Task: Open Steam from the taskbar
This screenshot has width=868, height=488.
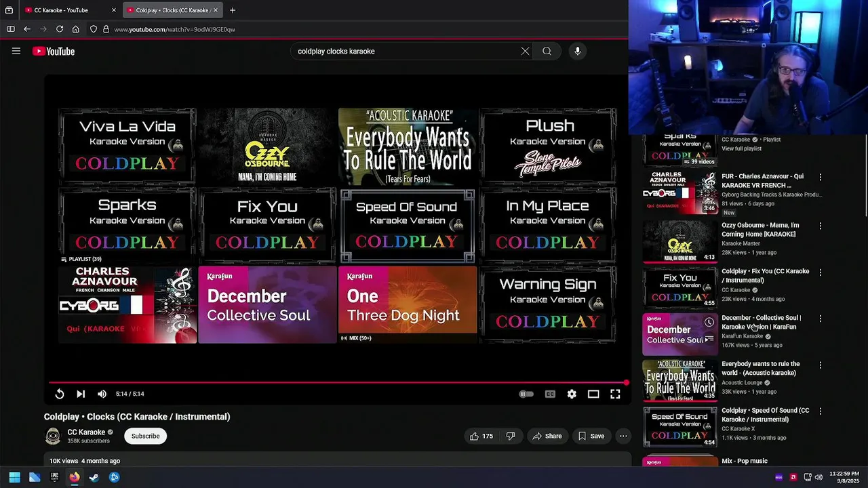Action: (x=94, y=477)
